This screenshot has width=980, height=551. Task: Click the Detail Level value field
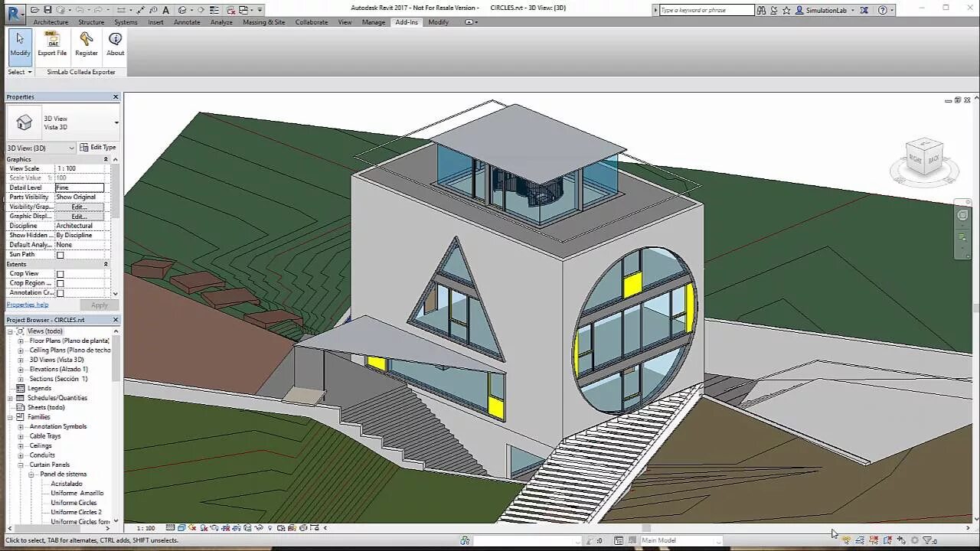[80, 187]
